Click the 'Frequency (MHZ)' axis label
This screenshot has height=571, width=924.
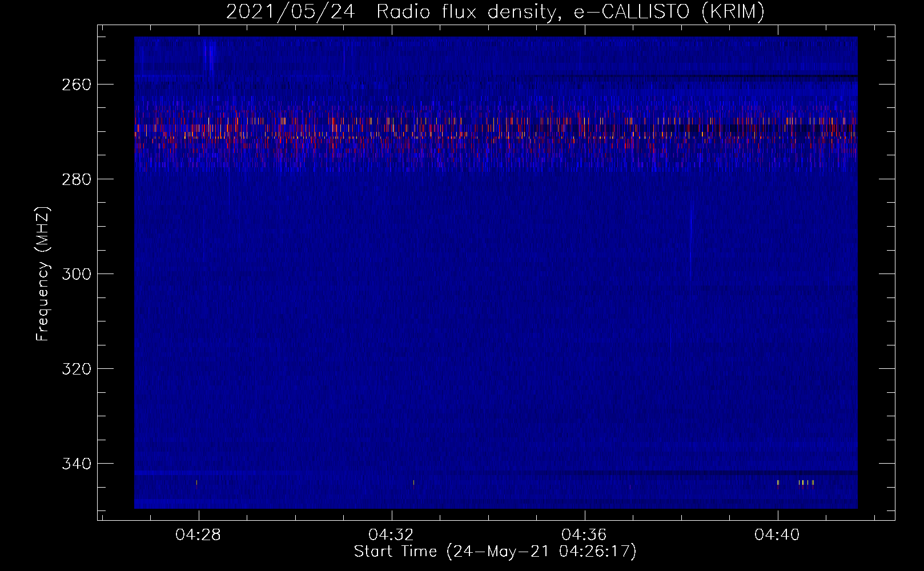[x=43, y=274]
